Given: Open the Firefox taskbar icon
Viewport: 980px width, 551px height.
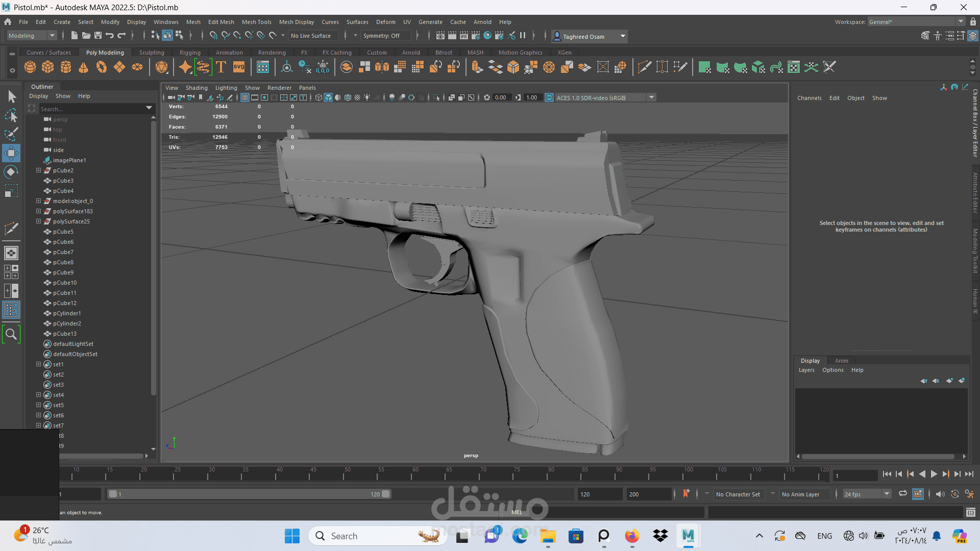Looking at the screenshot, I should pos(632,536).
